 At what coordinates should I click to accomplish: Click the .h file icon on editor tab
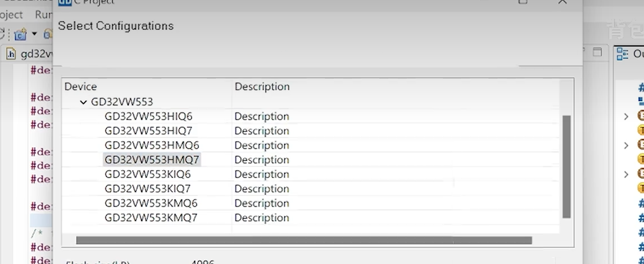(x=11, y=54)
